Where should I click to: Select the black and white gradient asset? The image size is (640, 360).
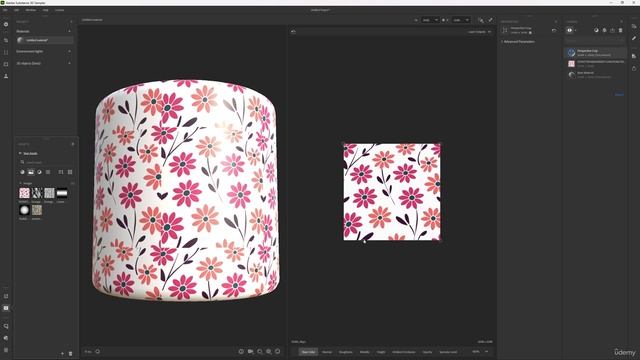pyautogui.click(x=62, y=193)
